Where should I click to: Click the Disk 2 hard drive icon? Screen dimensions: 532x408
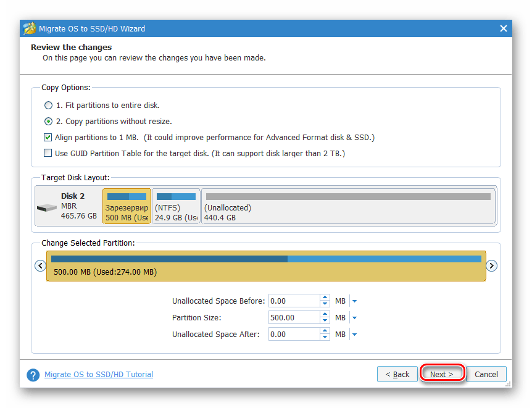[x=47, y=207]
